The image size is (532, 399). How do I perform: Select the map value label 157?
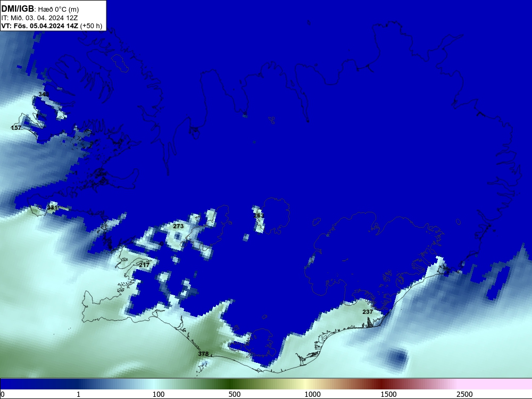pyautogui.click(x=16, y=128)
